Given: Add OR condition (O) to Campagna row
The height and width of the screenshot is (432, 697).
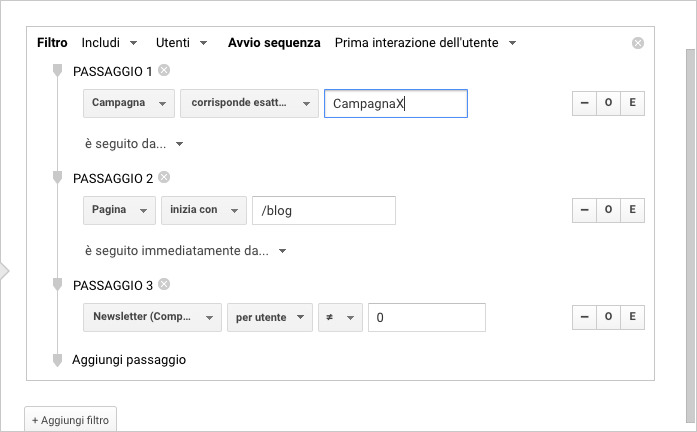Looking at the screenshot, I should 608,104.
